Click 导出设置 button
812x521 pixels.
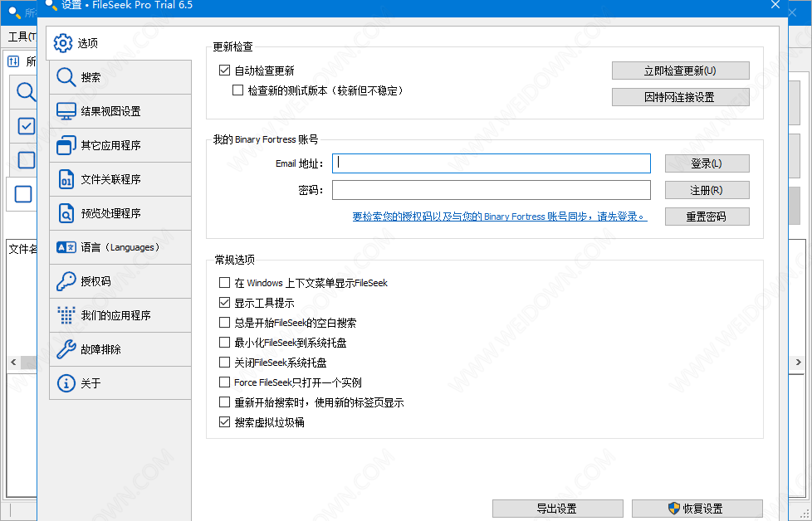[x=558, y=509]
